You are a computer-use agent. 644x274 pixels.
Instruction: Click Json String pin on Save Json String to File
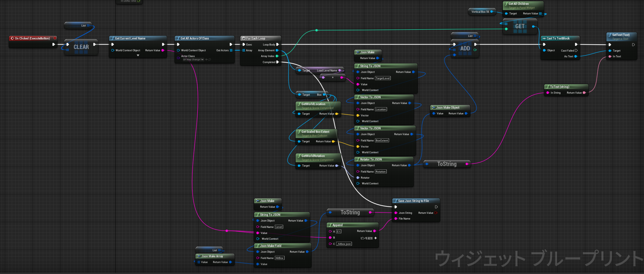pos(396,213)
